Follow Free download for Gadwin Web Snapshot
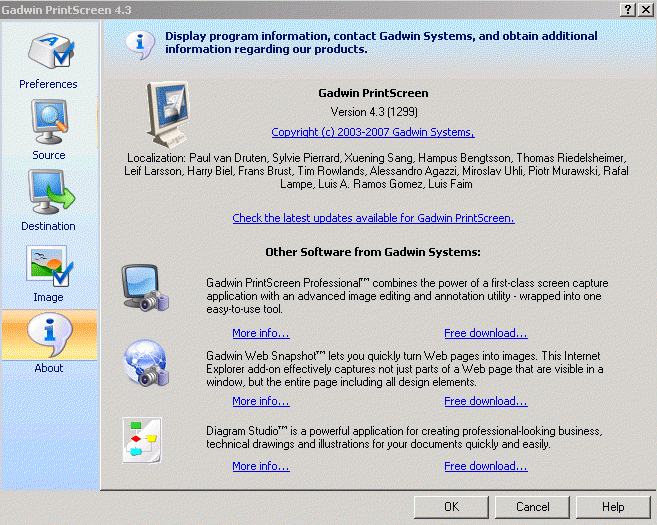The width and height of the screenshot is (657, 525). point(486,401)
